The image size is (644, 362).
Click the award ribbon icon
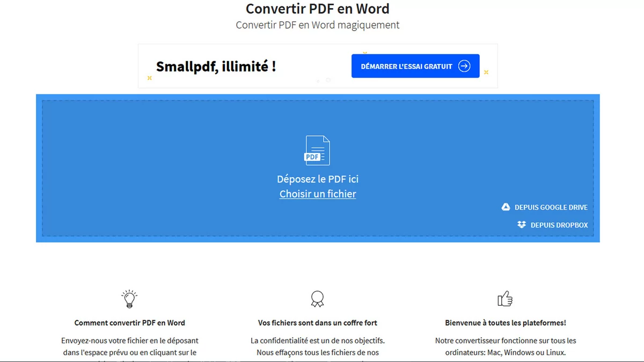click(x=318, y=299)
